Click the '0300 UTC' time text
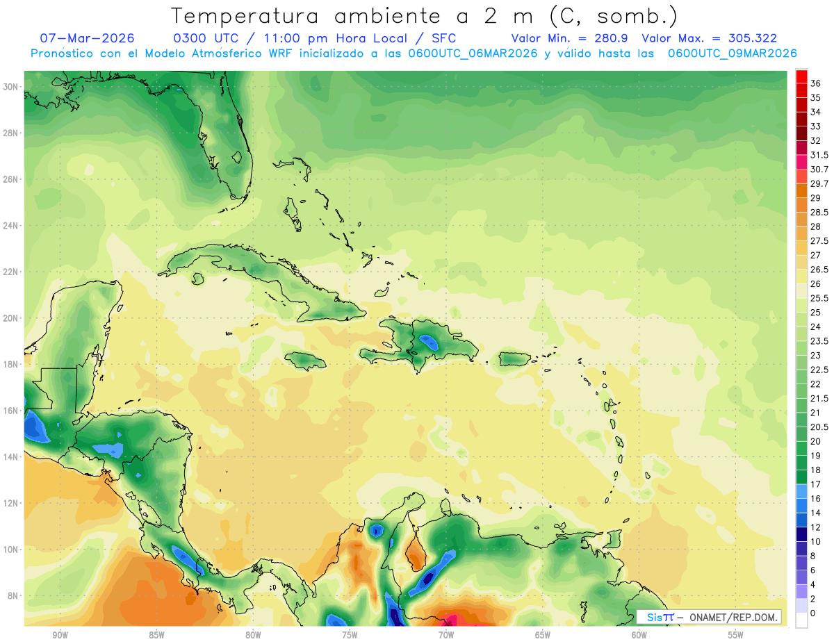Image resolution: width=834 pixels, height=644 pixels. [x=207, y=38]
